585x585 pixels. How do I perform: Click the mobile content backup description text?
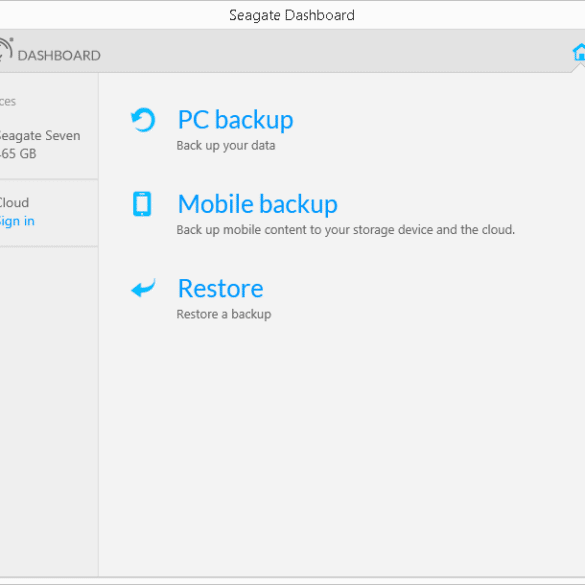(345, 230)
